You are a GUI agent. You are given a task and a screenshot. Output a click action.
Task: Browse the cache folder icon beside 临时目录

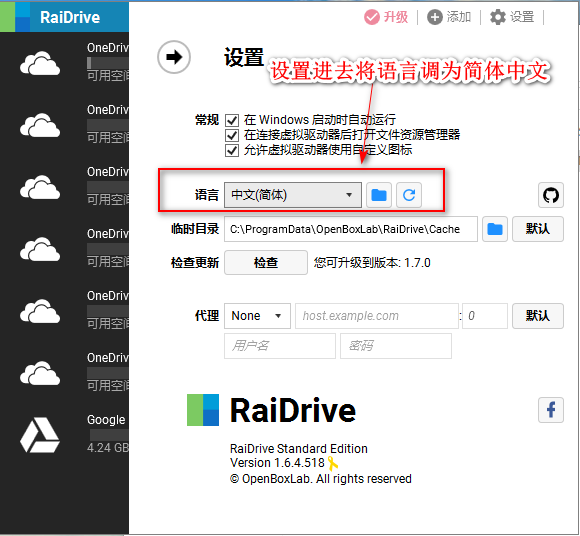tap(495, 229)
